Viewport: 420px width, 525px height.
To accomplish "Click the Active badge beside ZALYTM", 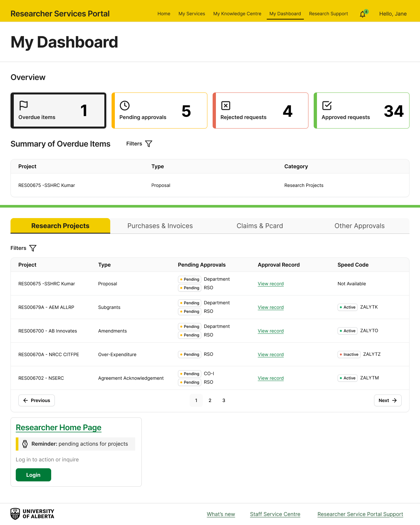I will [x=347, y=378].
